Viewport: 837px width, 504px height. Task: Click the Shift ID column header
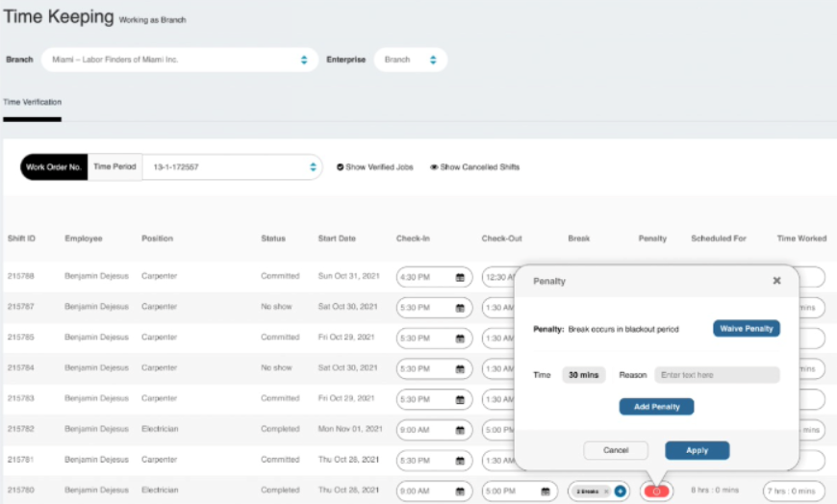tap(21, 239)
